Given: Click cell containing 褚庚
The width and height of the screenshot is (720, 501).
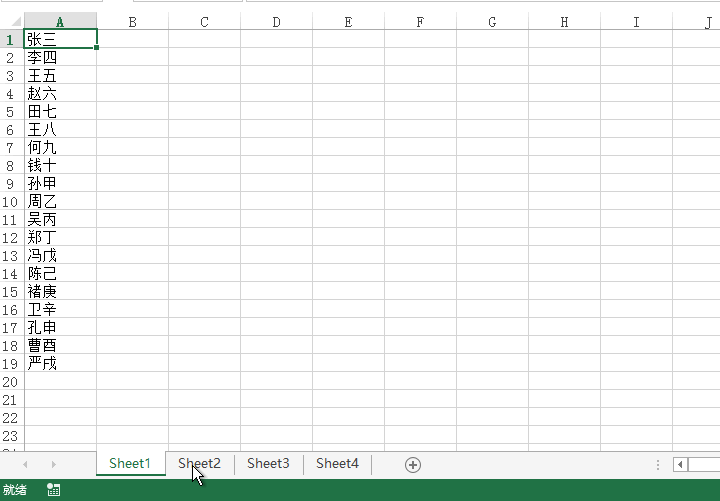Looking at the screenshot, I should (x=60, y=292).
